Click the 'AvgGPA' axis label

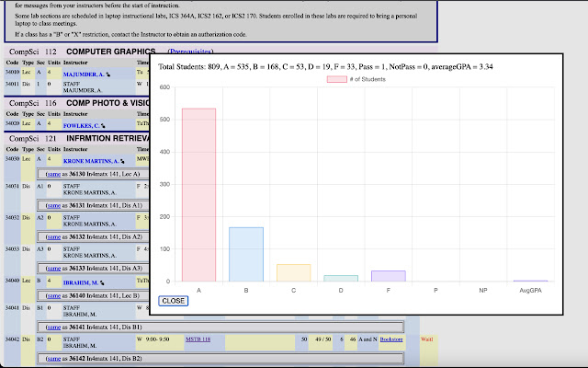[531, 291]
